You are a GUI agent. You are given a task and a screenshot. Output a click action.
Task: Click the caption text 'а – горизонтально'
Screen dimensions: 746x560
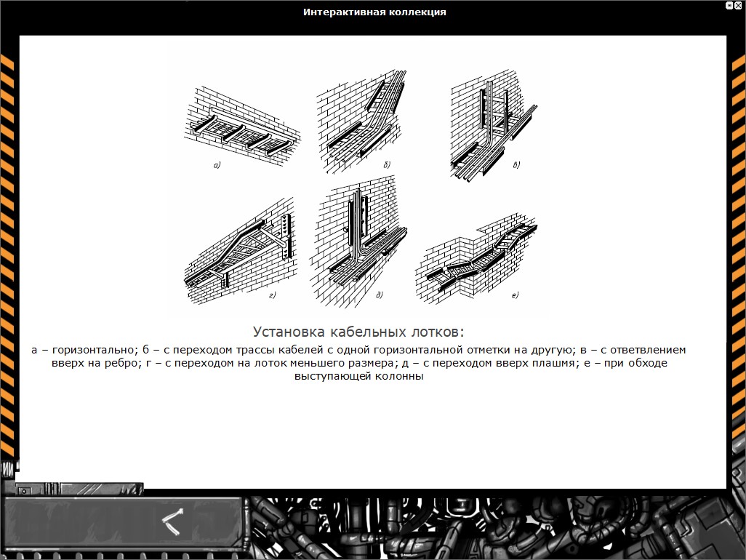[81, 350]
